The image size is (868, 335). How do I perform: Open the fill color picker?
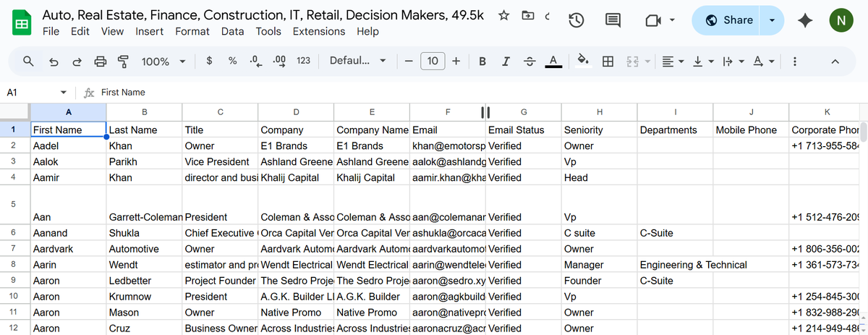[584, 62]
